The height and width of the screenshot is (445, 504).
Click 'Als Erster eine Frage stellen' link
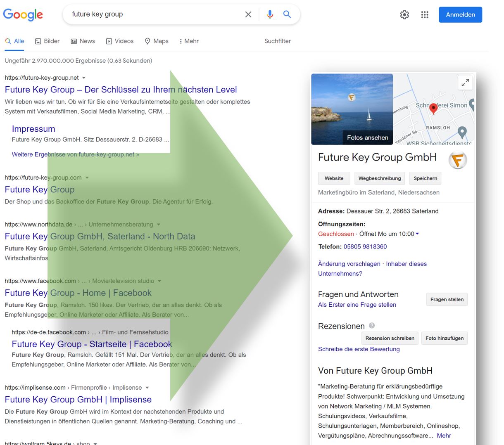(357, 305)
